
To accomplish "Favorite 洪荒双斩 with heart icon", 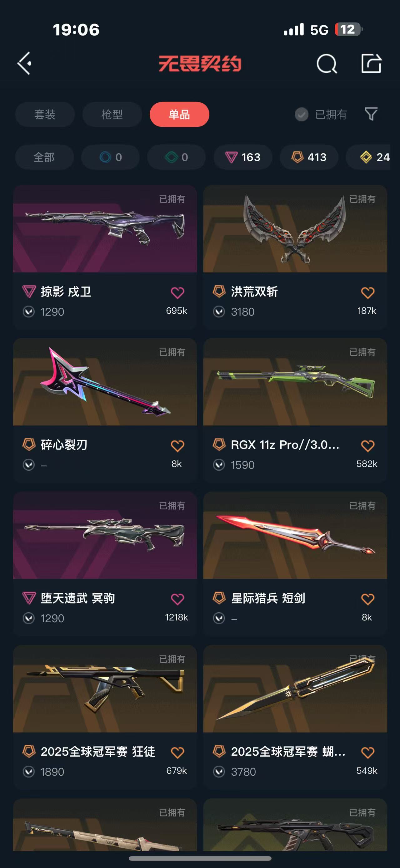I will click(x=367, y=292).
